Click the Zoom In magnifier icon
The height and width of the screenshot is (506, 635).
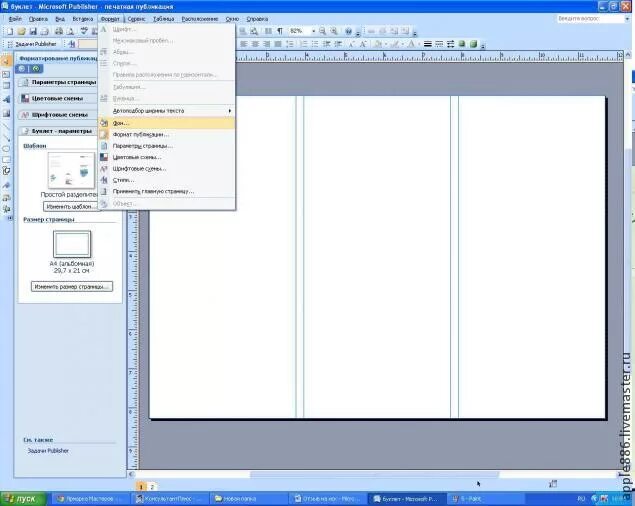(334, 31)
